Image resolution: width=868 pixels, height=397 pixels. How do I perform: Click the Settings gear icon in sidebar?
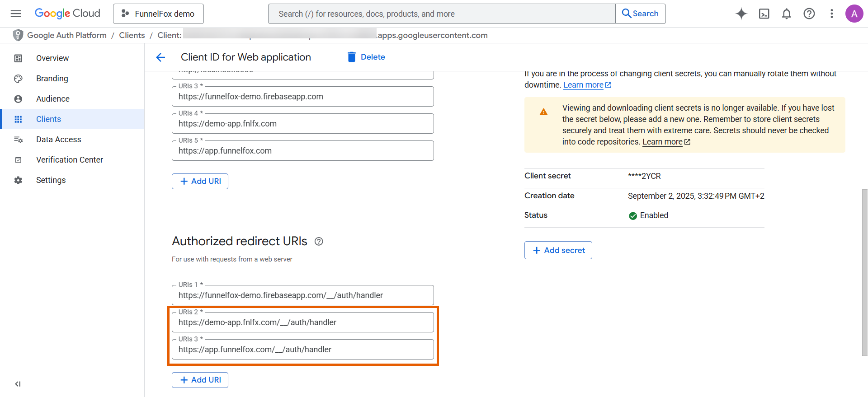point(18,180)
